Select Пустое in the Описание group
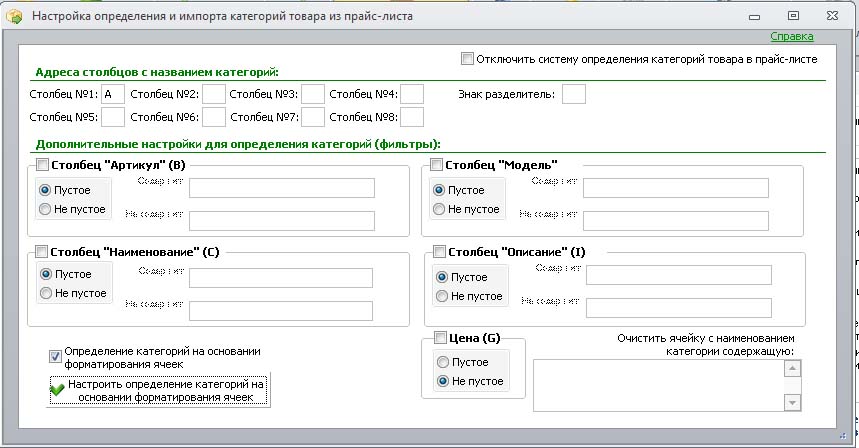This screenshot has height=448, width=859. 442,277
